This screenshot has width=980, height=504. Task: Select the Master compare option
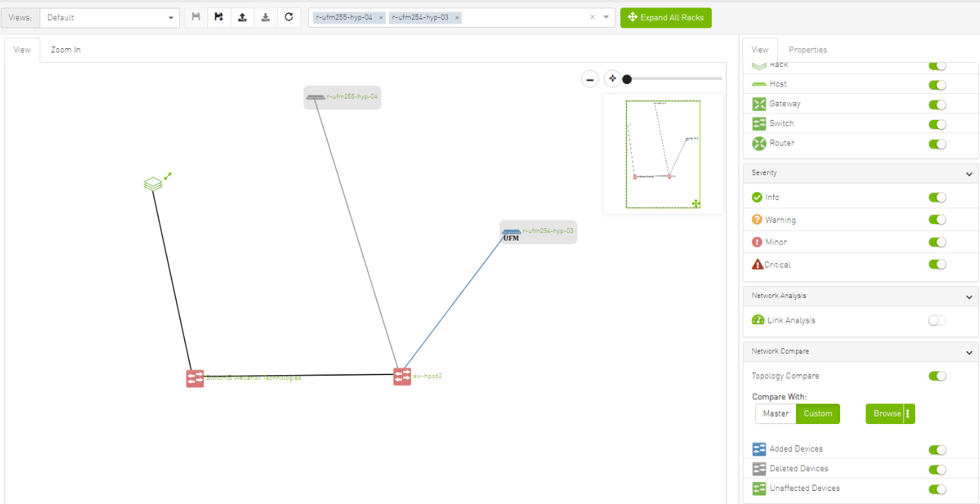tap(775, 414)
